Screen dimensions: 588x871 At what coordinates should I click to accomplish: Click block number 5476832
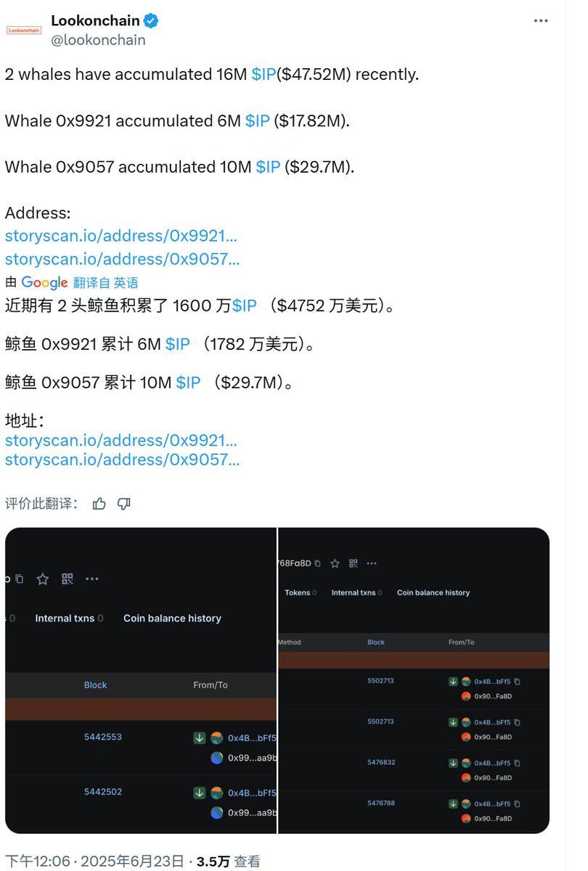tap(380, 763)
